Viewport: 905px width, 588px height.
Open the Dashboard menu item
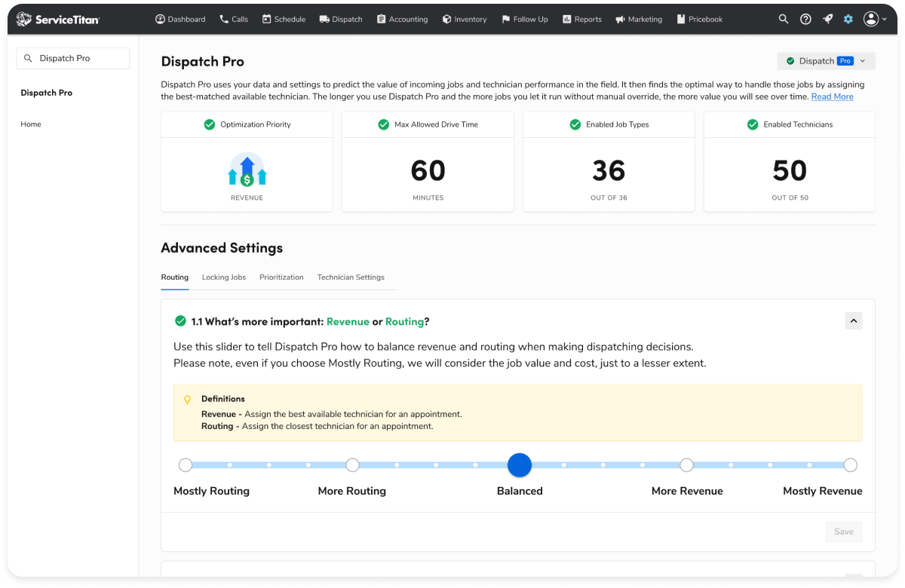point(180,20)
